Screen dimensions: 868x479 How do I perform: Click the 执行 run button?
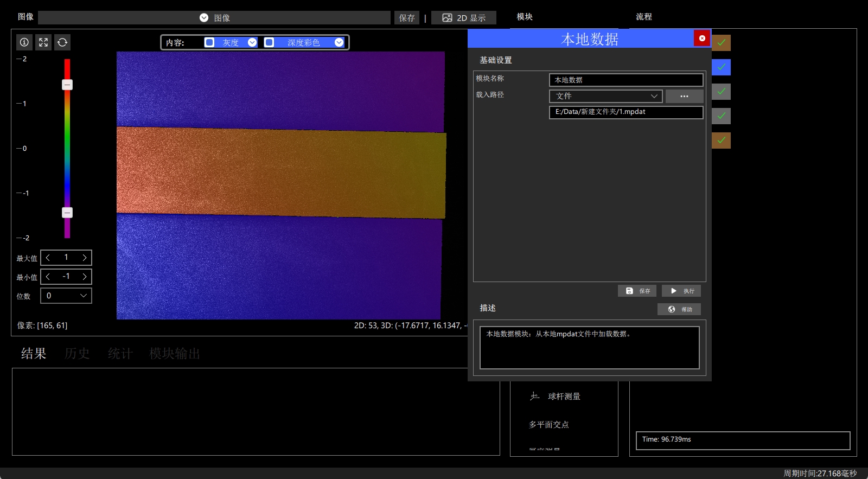coord(681,291)
